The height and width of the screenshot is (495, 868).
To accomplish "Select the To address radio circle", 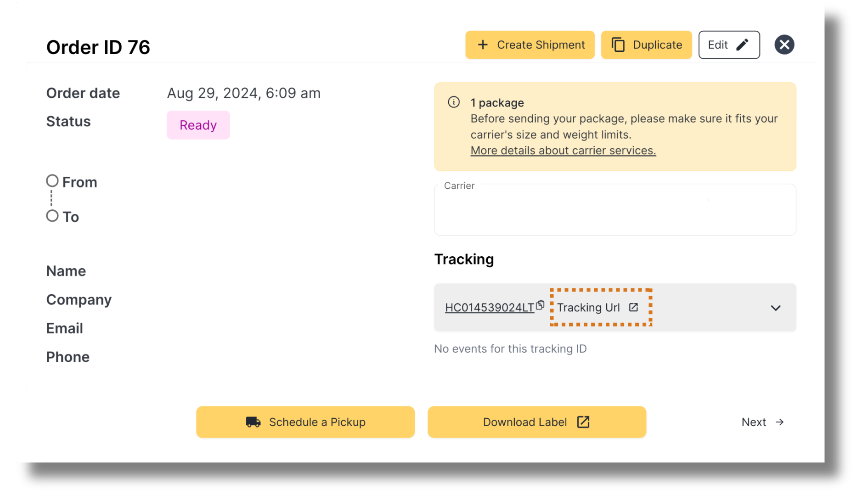I will [x=52, y=215].
